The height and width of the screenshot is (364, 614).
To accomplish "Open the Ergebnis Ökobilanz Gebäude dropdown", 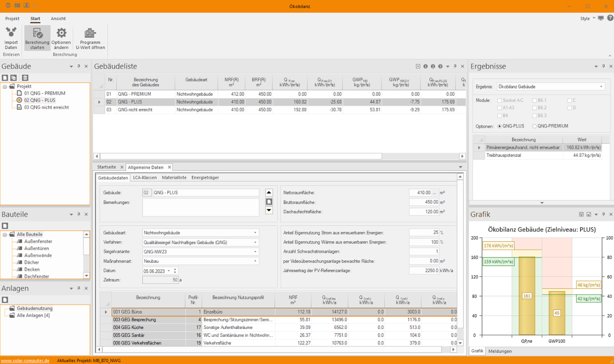I will tap(601, 87).
